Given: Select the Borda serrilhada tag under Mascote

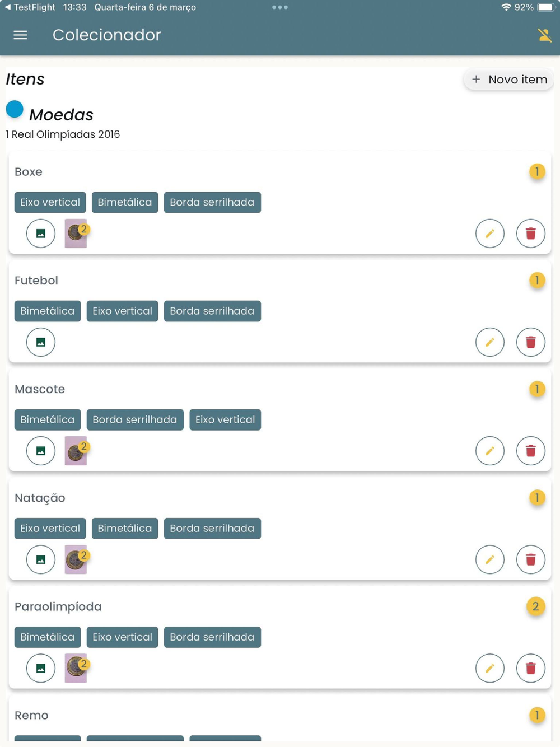Looking at the screenshot, I should tap(135, 419).
